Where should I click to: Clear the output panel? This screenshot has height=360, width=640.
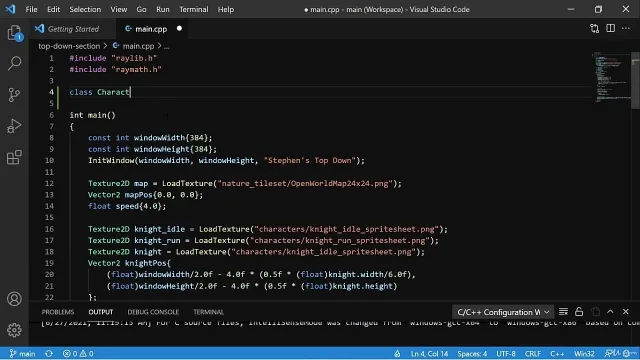point(563,312)
